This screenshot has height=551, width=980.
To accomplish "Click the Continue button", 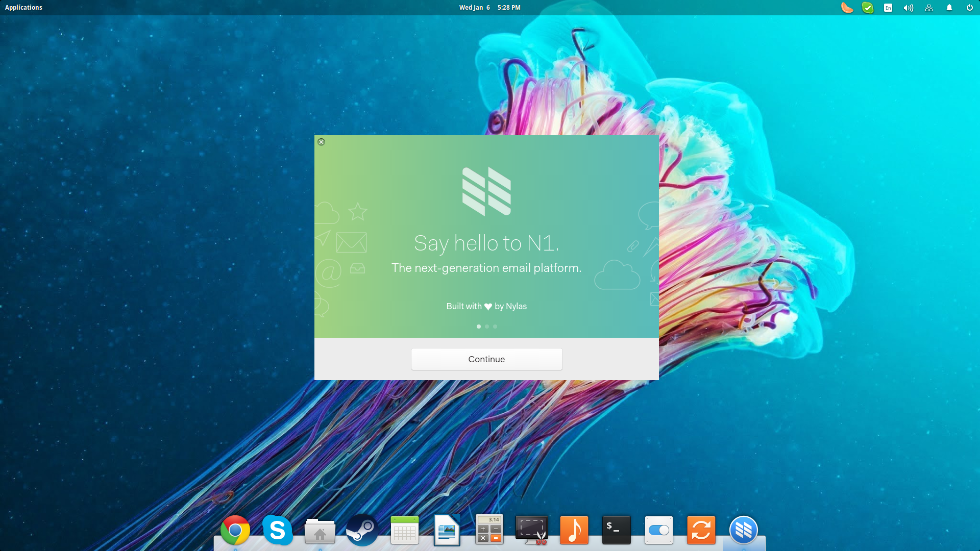I will point(486,359).
